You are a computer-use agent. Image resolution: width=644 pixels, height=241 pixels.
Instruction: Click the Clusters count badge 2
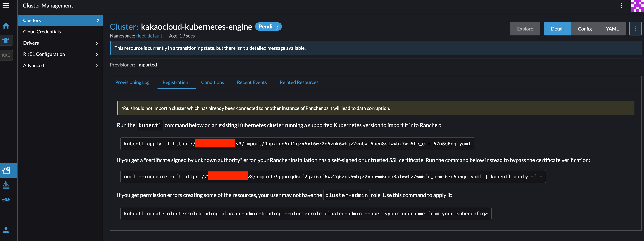tap(98, 21)
